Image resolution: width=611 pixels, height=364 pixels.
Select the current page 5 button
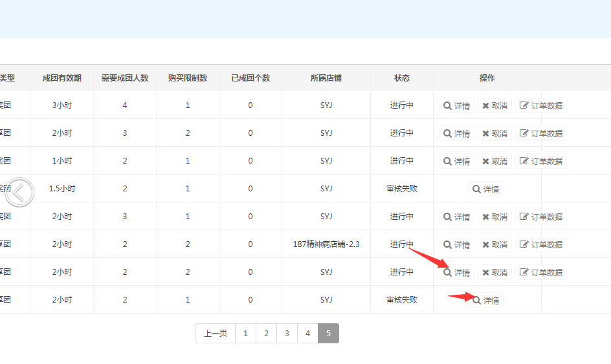[x=328, y=334]
